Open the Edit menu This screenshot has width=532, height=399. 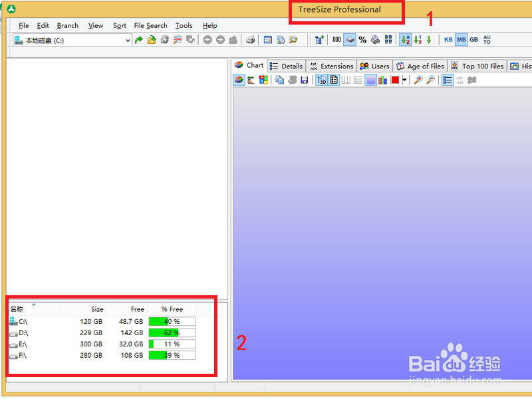point(43,26)
